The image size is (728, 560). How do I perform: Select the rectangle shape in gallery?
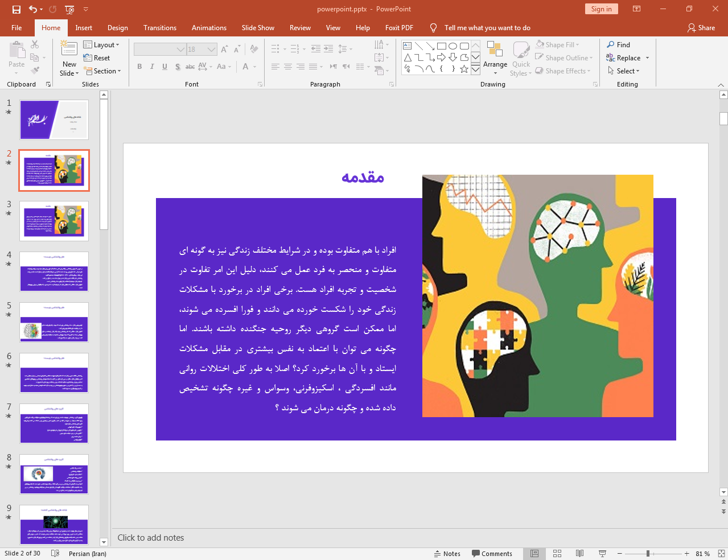click(442, 46)
